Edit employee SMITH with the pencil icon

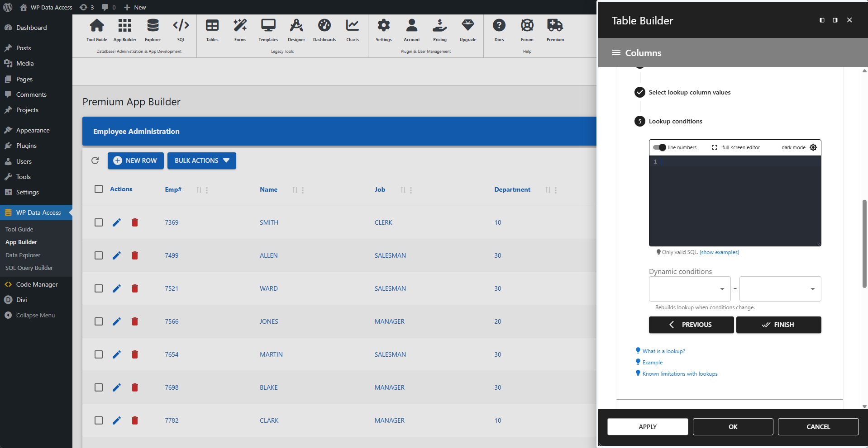[x=116, y=222]
